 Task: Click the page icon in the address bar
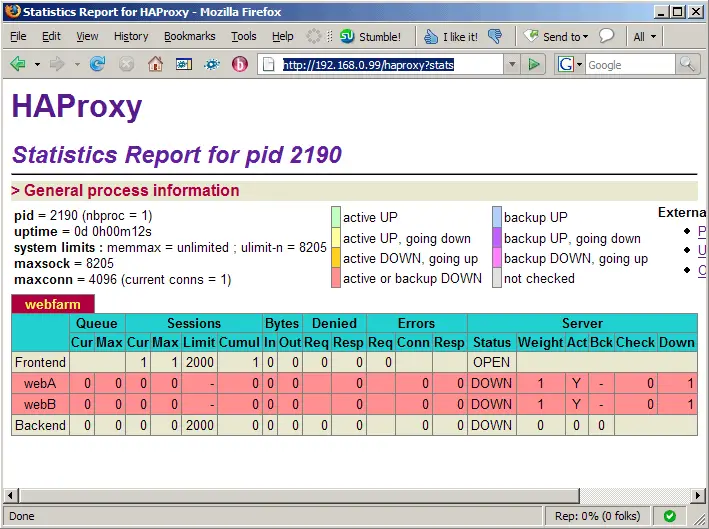point(269,65)
